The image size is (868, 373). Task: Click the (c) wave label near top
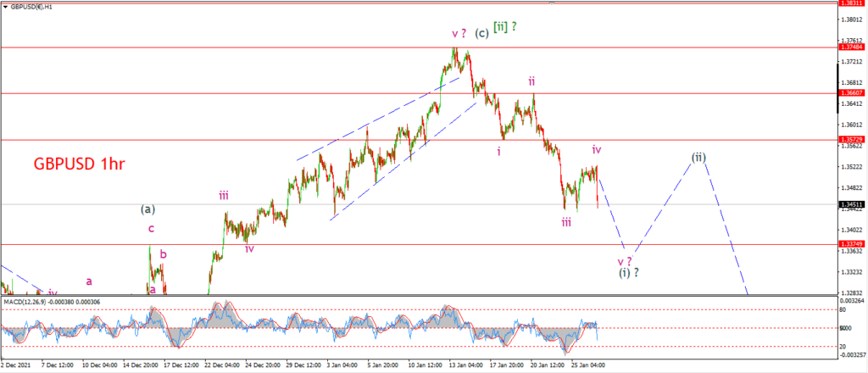click(x=481, y=33)
